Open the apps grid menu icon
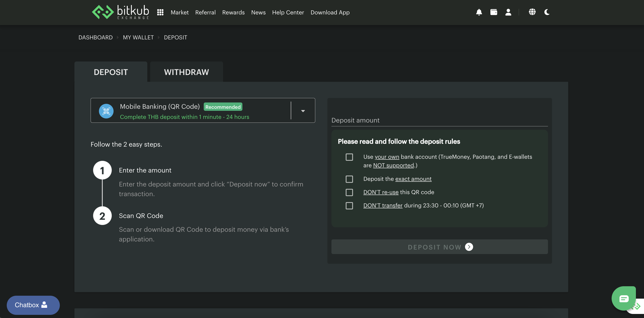Viewport: 644px width, 318px height. tap(160, 12)
